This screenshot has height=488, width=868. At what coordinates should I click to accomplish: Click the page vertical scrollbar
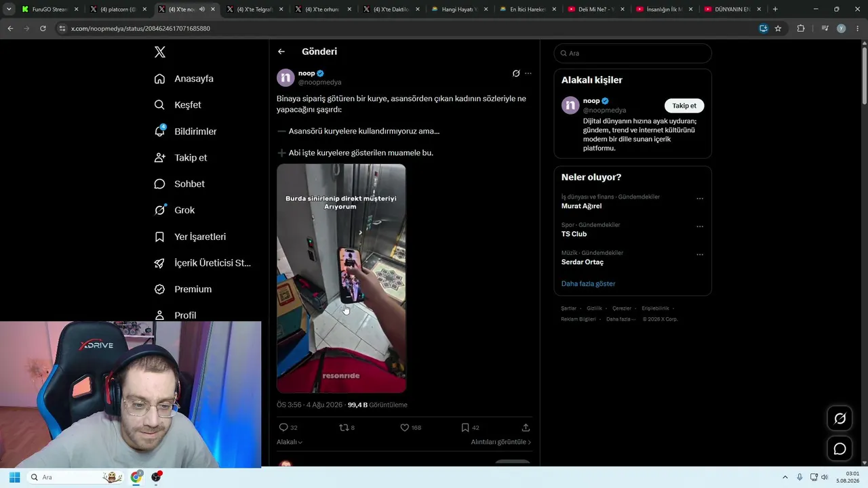click(x=864, y=75)
